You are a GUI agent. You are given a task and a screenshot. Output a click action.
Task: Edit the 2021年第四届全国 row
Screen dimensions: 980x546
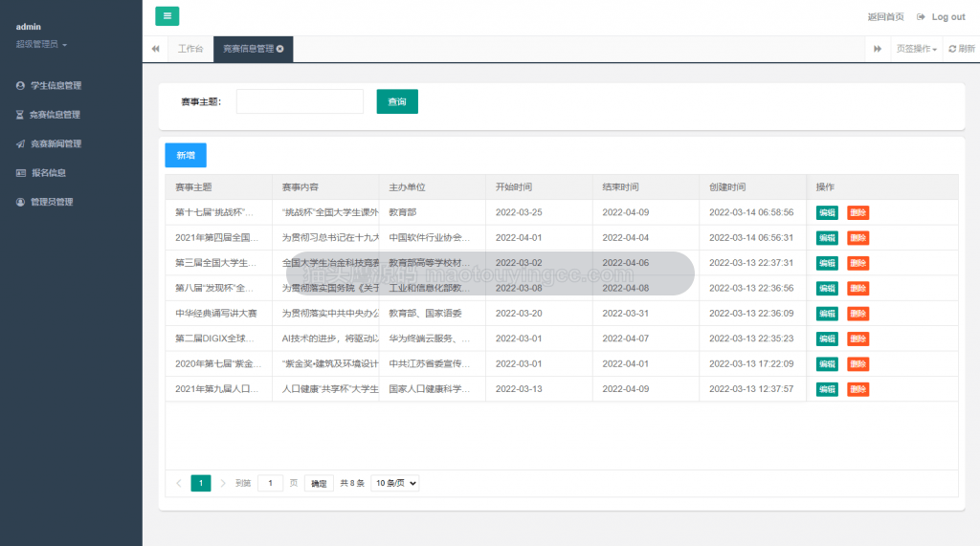coord(827,238)
